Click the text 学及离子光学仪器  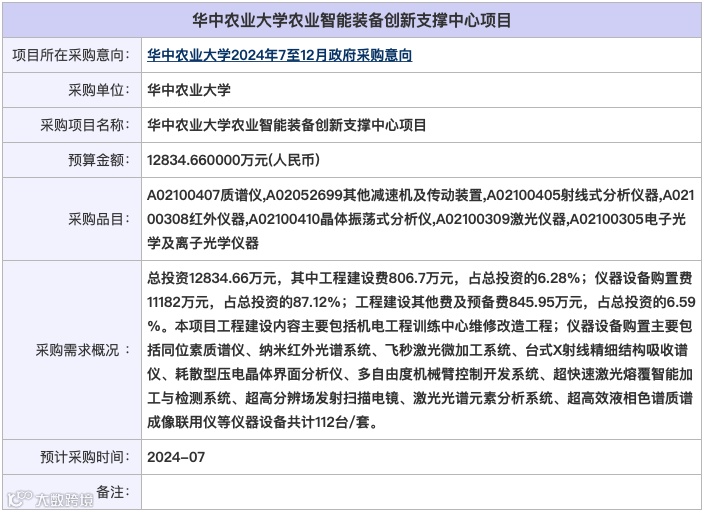pyautogui.click(x=203, y=243)
